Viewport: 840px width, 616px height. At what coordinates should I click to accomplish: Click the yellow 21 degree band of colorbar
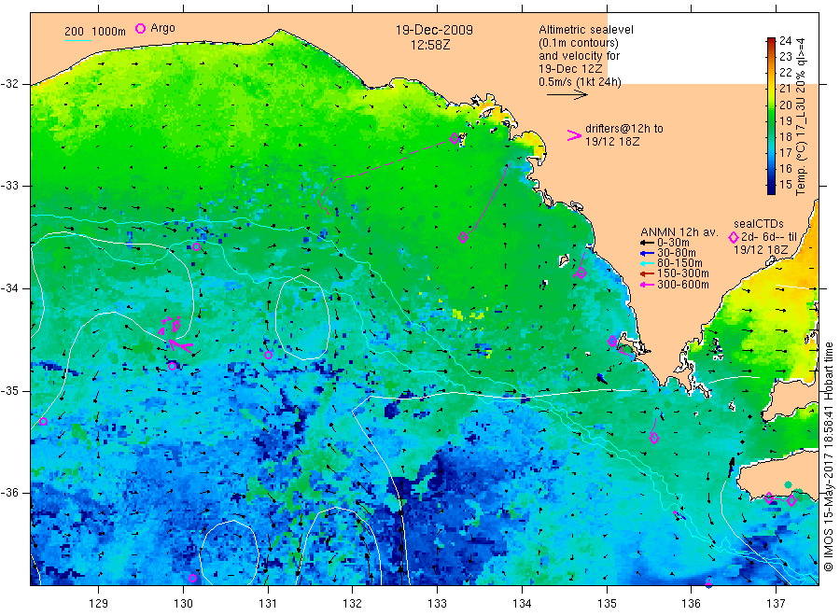pyautogui.click(x=771, y=89)
